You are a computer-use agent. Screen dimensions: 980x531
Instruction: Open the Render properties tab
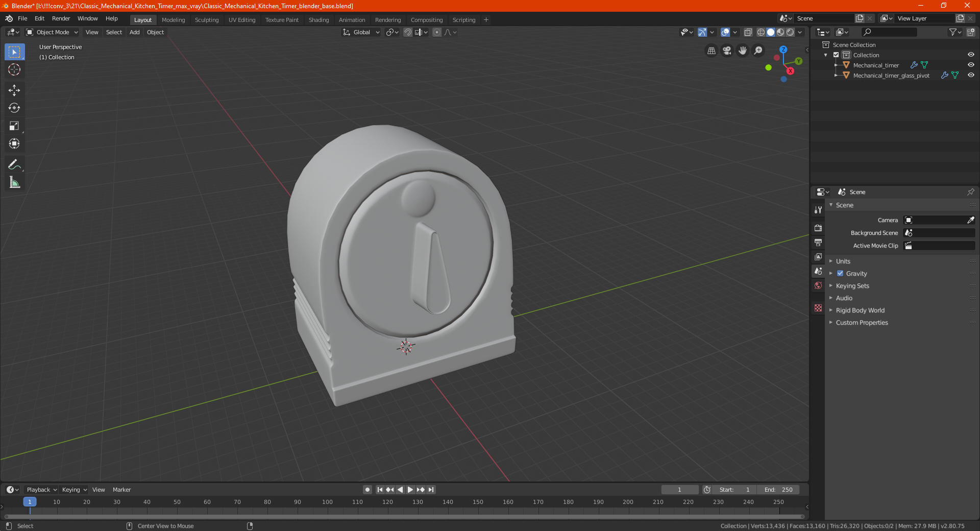pos(818,228)
